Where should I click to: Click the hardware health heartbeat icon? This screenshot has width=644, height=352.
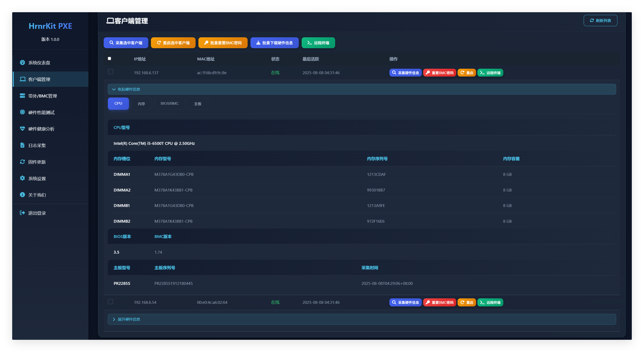pos(22,129)
